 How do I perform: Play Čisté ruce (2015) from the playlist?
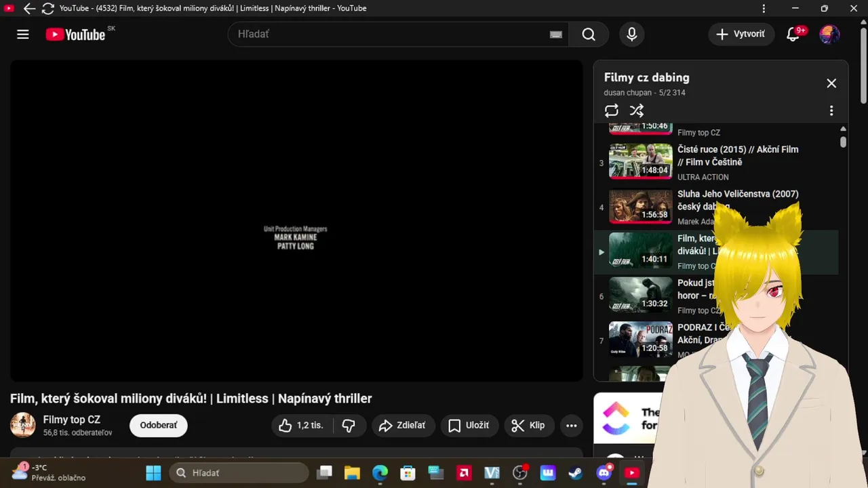click(x=716, y=163)
